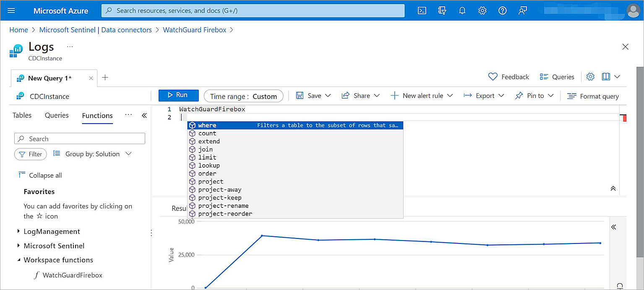
Task: Open the help question mark menu
Action: pos(502,10)
